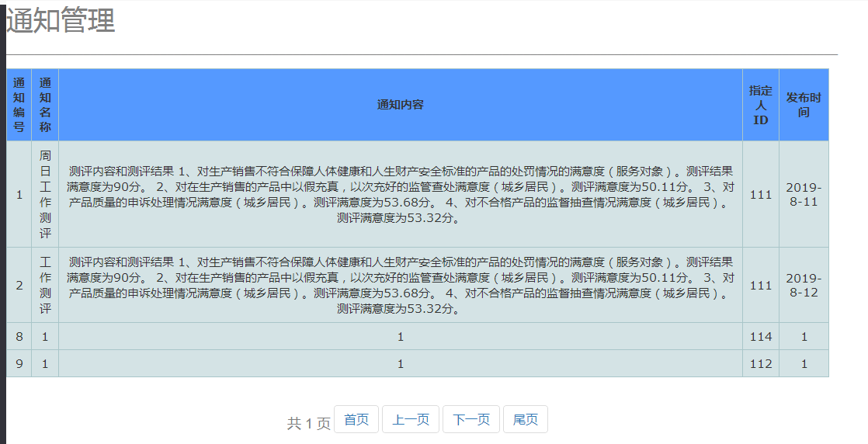Select the 发布时间 column header
The width and height of the screenshot is (868, 444).
804,105
